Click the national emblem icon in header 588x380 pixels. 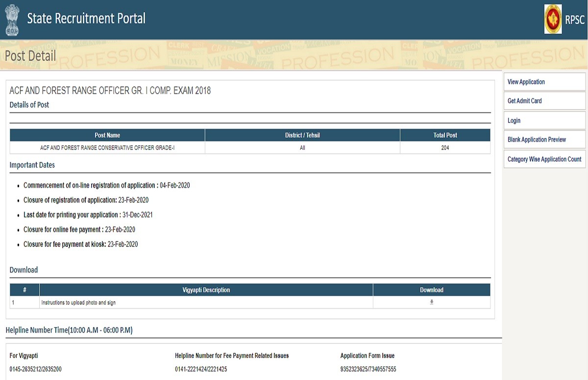[x=12, y=20]
